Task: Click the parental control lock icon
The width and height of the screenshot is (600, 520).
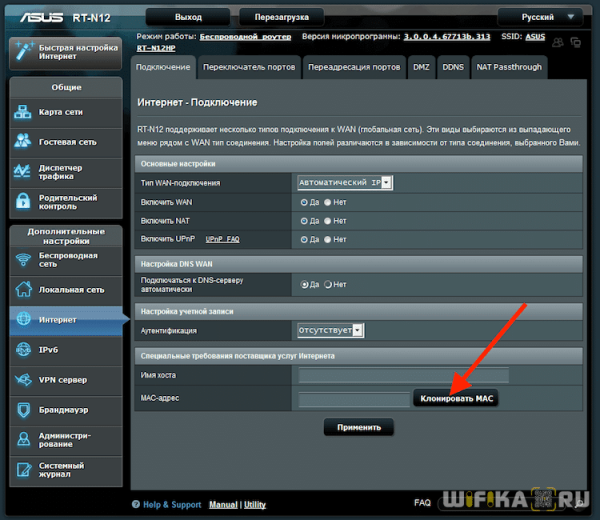Action: (23, 201)
